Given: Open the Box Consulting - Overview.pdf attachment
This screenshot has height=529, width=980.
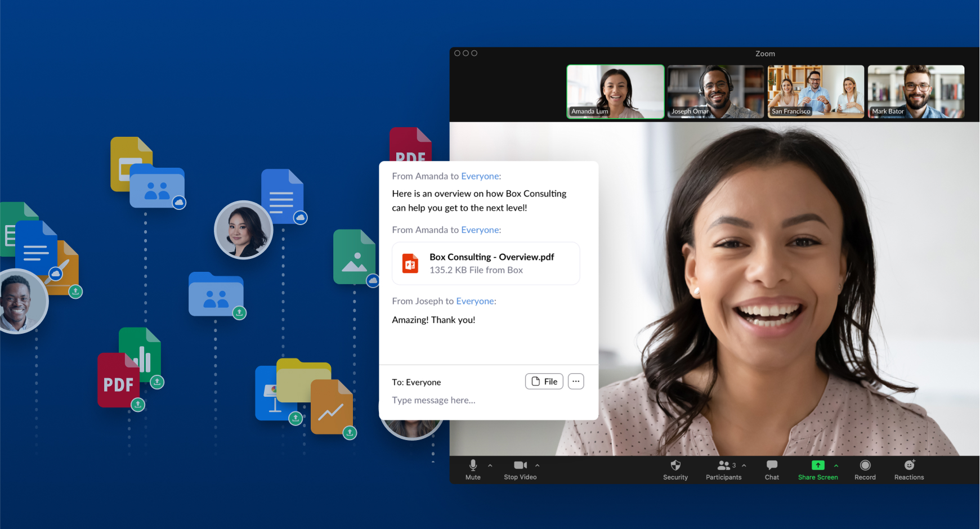Looking at the screenshot, I should click(486, 263).
